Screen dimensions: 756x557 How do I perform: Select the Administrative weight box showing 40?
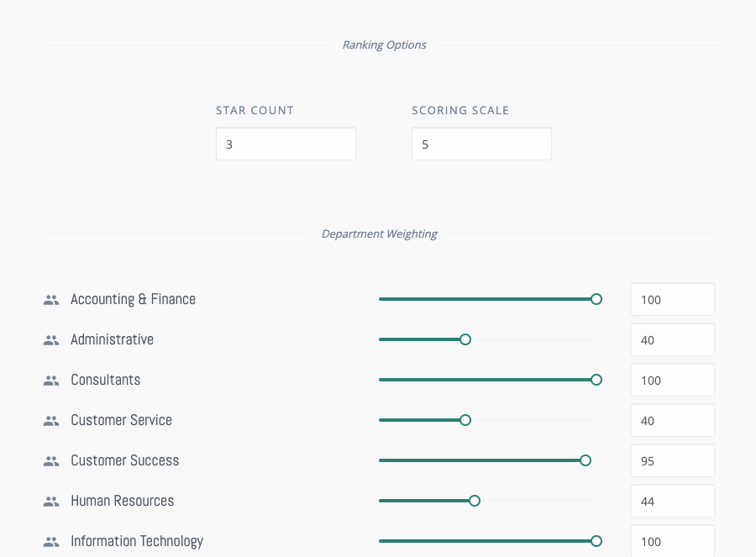pyautogui.click(x=673, y=340)
